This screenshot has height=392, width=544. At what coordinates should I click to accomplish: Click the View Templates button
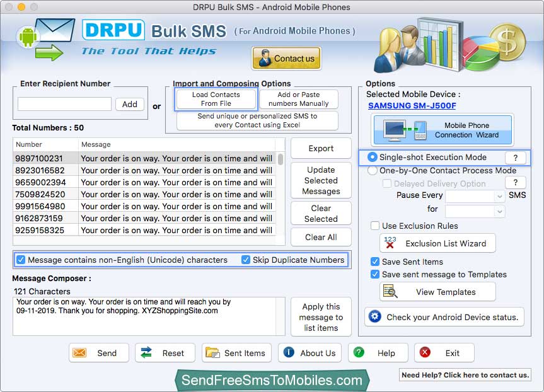437,292
